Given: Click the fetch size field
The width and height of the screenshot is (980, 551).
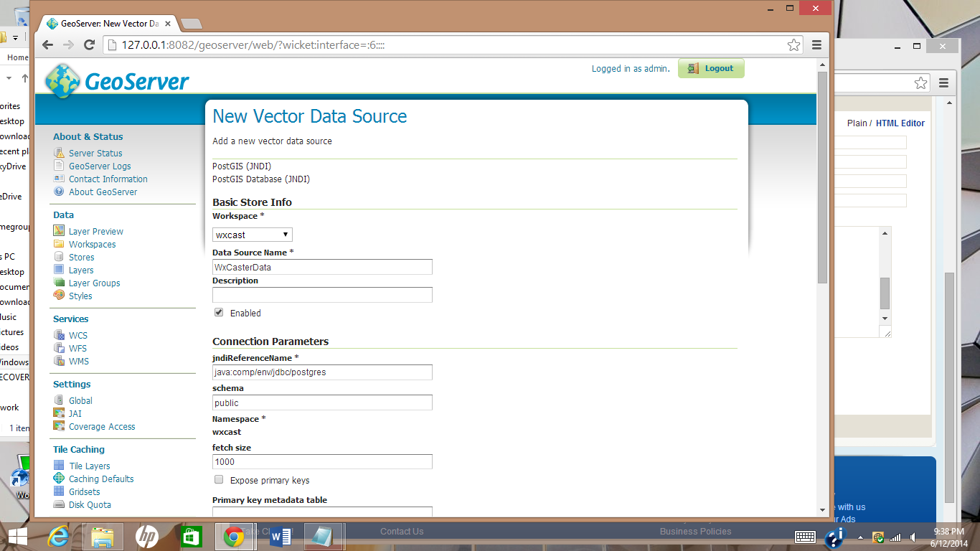Looking at the screenshot, I should (322, 461).
